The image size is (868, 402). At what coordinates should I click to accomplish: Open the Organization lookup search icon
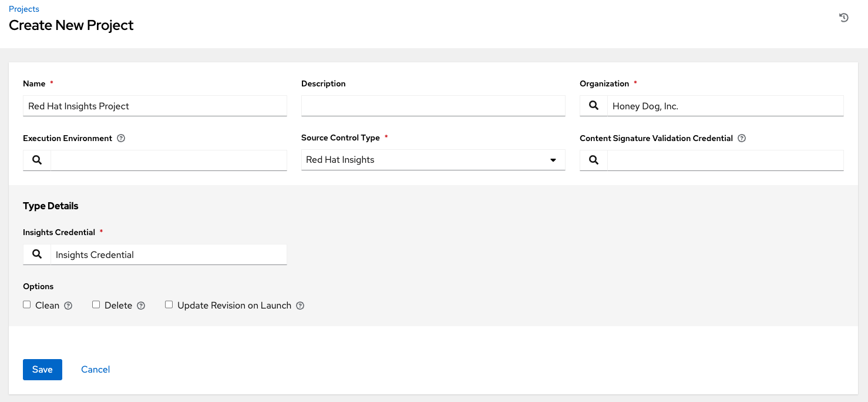click(593, 106)
